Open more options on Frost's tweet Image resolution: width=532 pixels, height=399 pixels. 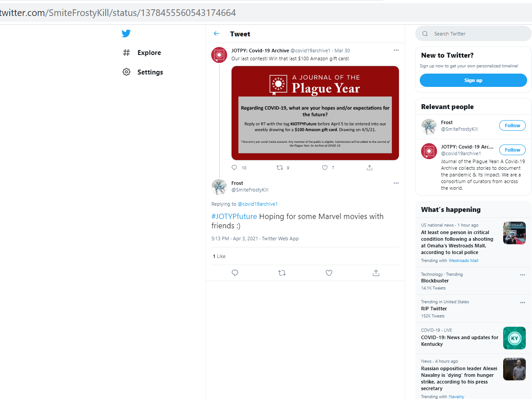396,183
